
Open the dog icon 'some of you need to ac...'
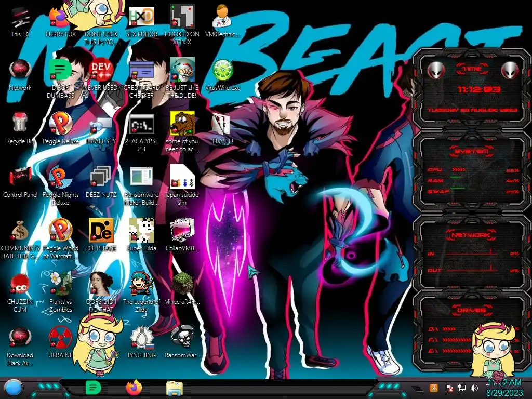pyautogui.click(x=182, y=124)
